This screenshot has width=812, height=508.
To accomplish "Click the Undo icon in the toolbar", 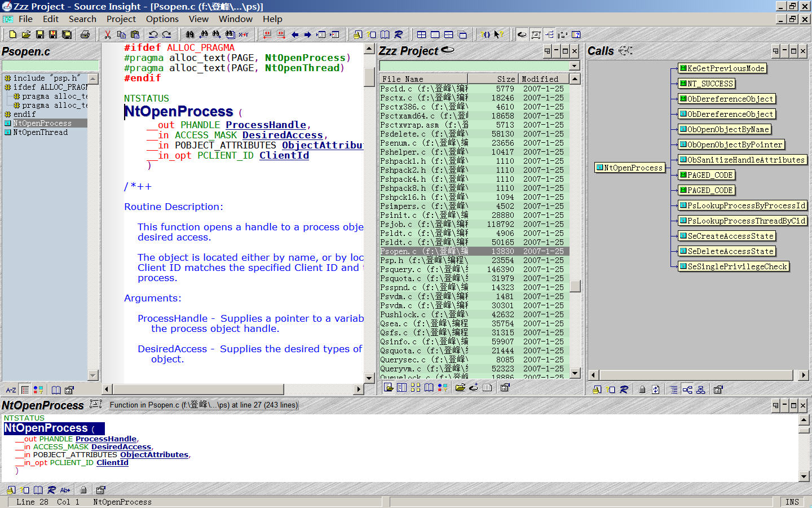I will tap(153, 35).
